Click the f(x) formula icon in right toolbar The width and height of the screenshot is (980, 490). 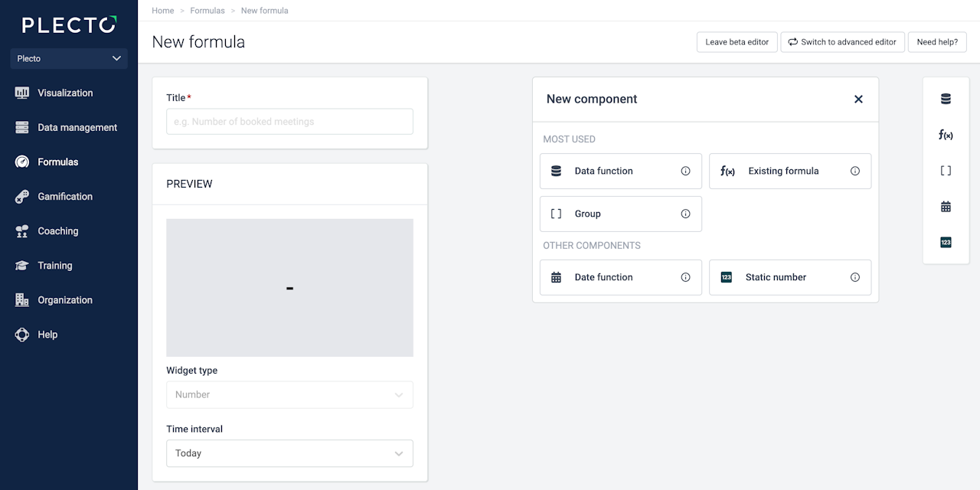[x=946, y=135]
